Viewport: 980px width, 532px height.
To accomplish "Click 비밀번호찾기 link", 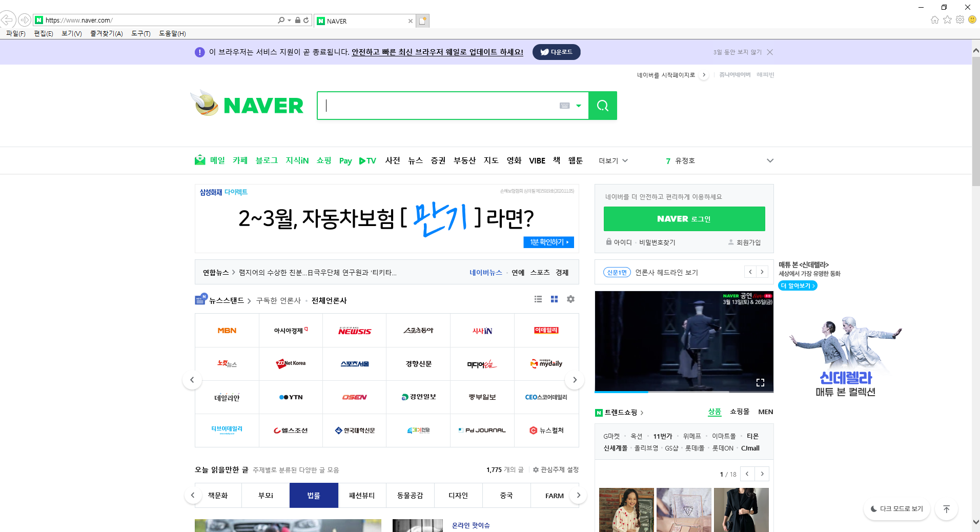I will tap(657, 242).
